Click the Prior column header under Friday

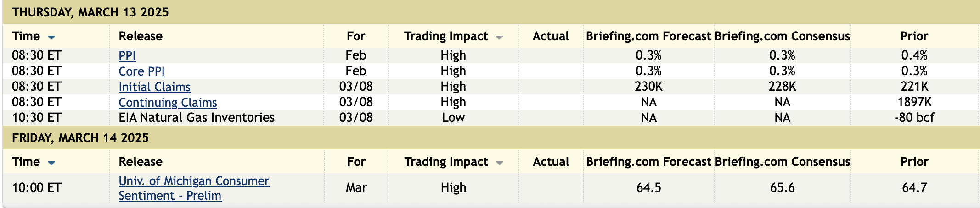click(x=914, y=162)
